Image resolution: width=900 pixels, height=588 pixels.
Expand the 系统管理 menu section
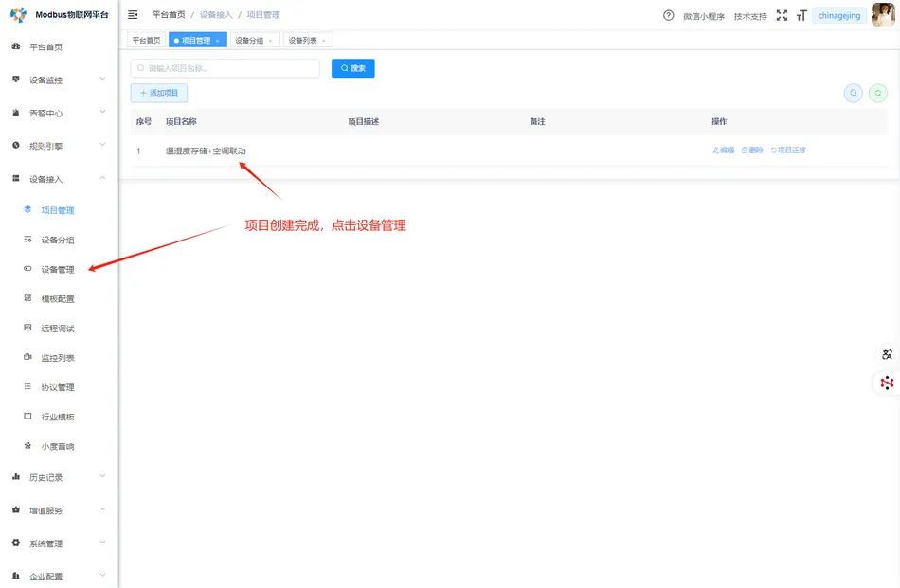click(x=45, y=543)
